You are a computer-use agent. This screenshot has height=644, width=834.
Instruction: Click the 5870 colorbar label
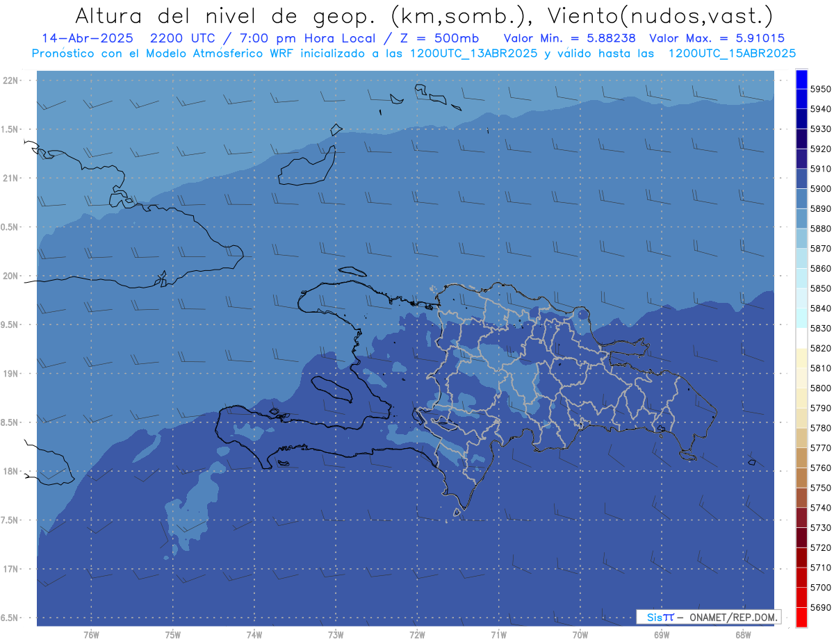(x=821, y=249)
